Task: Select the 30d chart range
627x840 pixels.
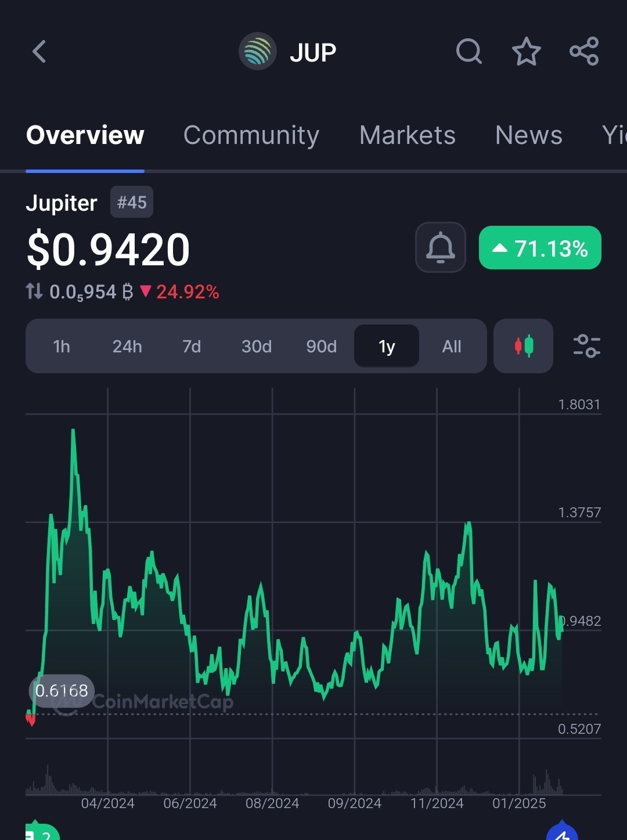Action: pyautogui.click(x=257, y=347)
